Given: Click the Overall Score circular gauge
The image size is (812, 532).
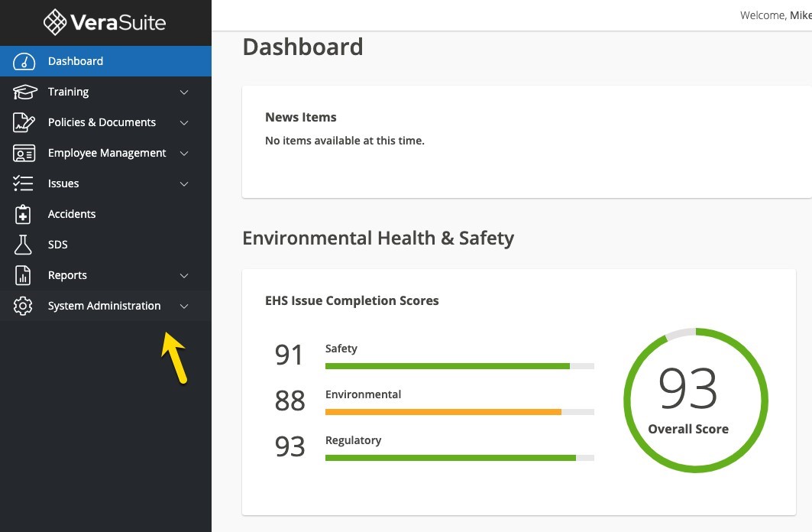Looking at the screenshot, I should (x=695, y=400).
